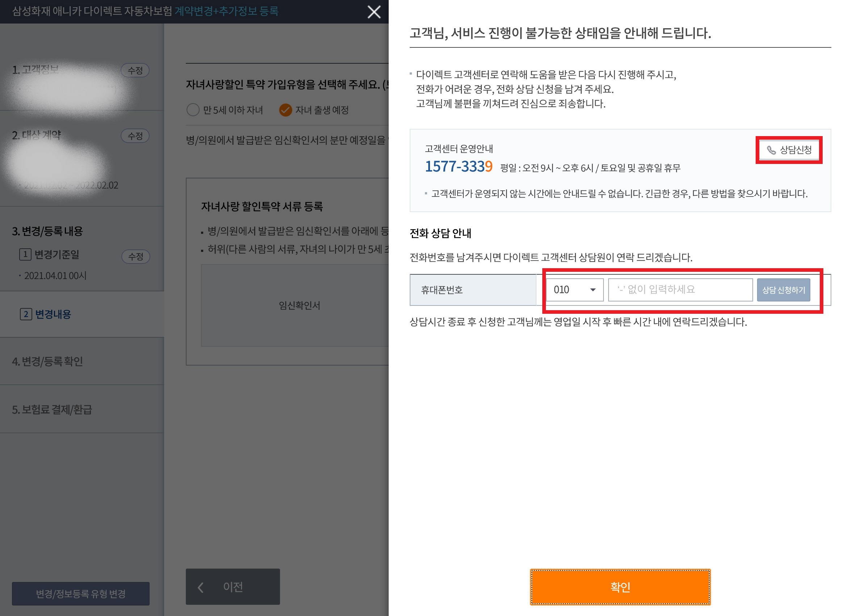
Task: Click the orange checkmark icon
Action: 285,110
